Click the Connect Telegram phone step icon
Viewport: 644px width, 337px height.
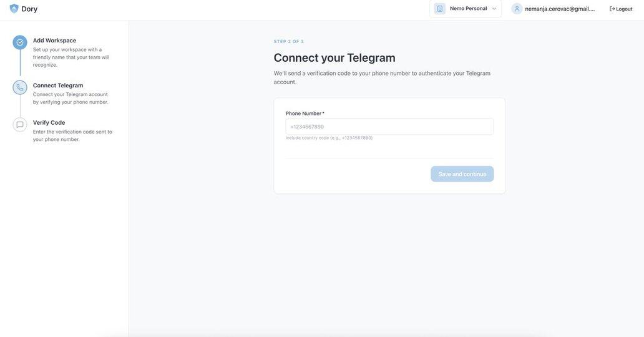point(20,87)
